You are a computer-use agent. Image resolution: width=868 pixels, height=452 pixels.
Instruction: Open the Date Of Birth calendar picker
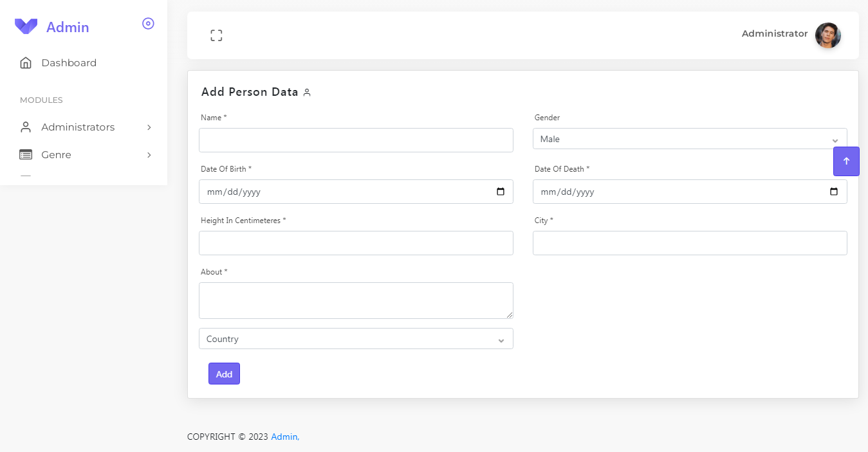(x=501, y=192)
